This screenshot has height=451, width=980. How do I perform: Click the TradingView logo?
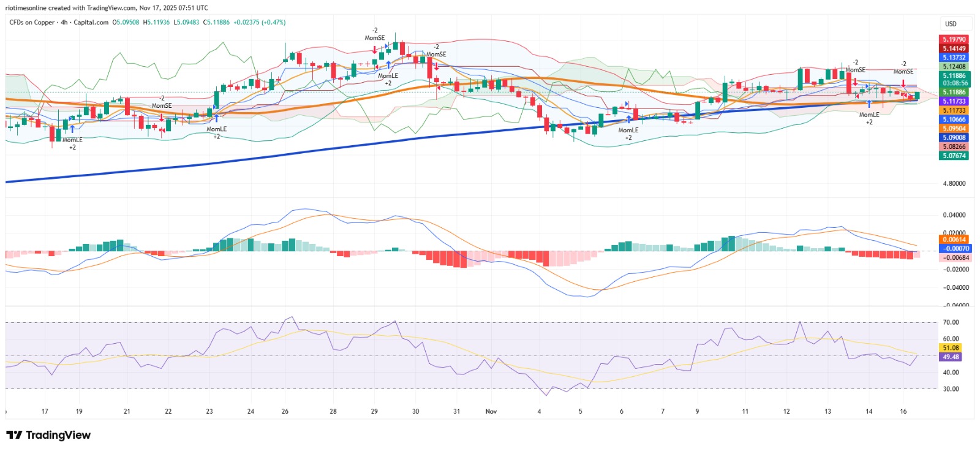pyautogui.click(x=48, y=435)
